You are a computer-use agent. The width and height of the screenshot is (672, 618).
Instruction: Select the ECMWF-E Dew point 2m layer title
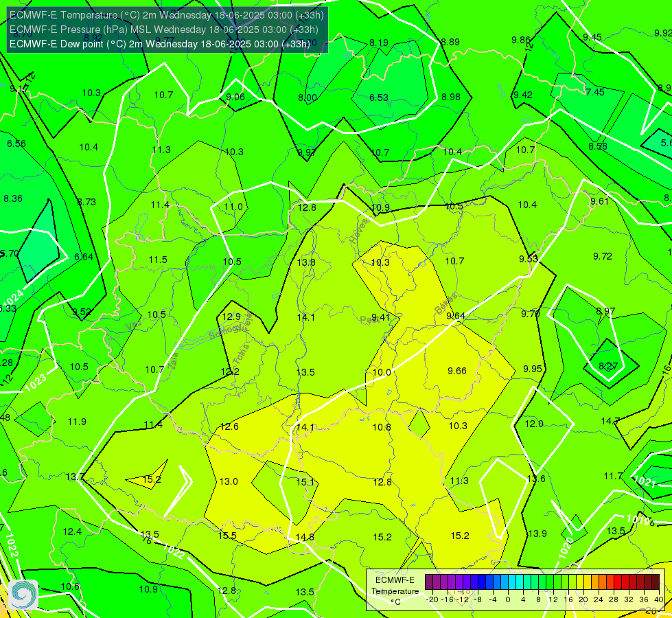point(159,44)
